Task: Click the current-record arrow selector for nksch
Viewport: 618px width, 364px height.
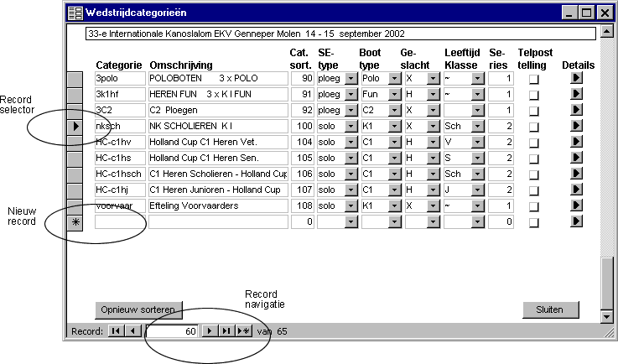Action: (75, 127)
